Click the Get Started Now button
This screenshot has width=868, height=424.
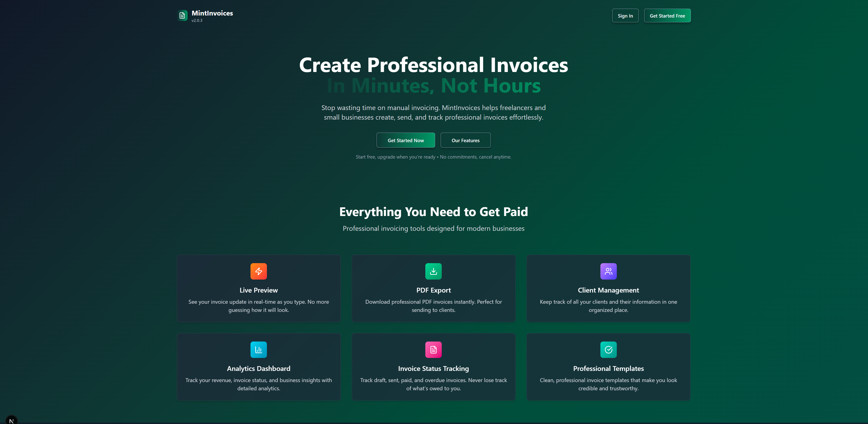(x=405, y=140)
